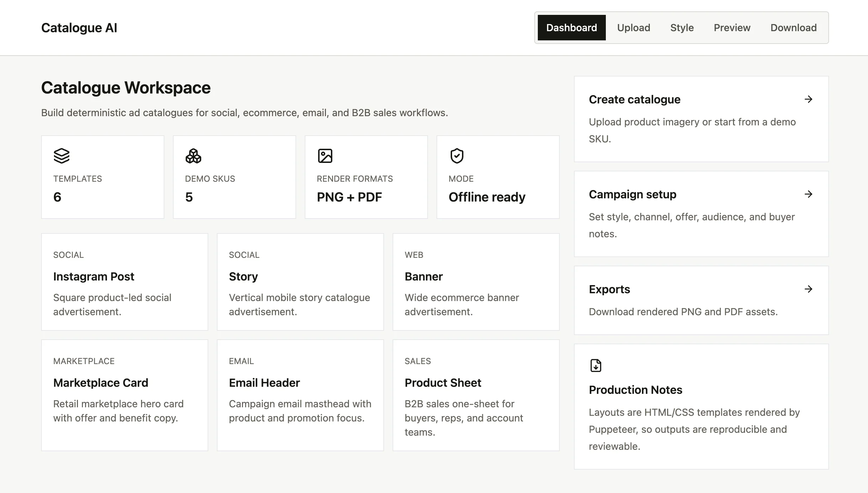Click the Templates count value 6

pos(57,197)
